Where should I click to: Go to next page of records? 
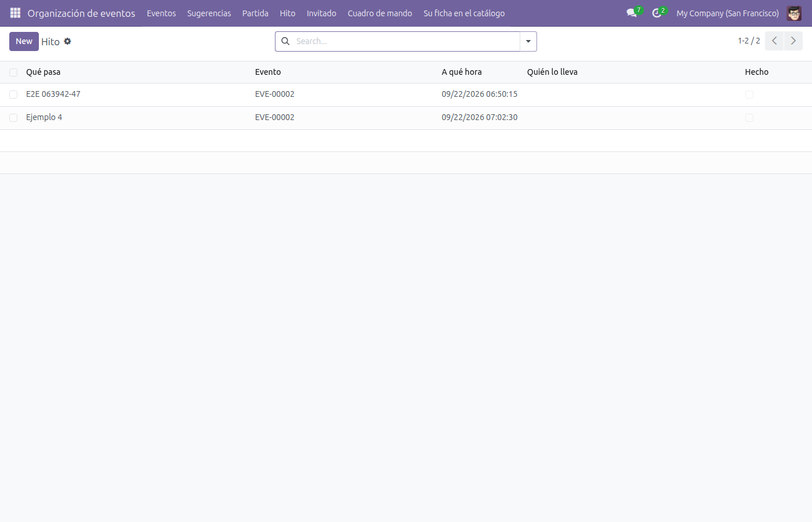click(793, 41)
